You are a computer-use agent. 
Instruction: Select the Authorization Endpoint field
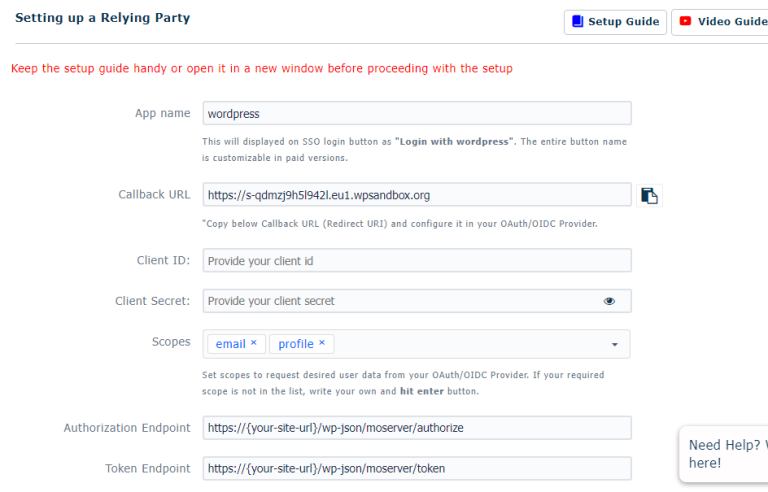pyautogui.click(x=416, y=428)
